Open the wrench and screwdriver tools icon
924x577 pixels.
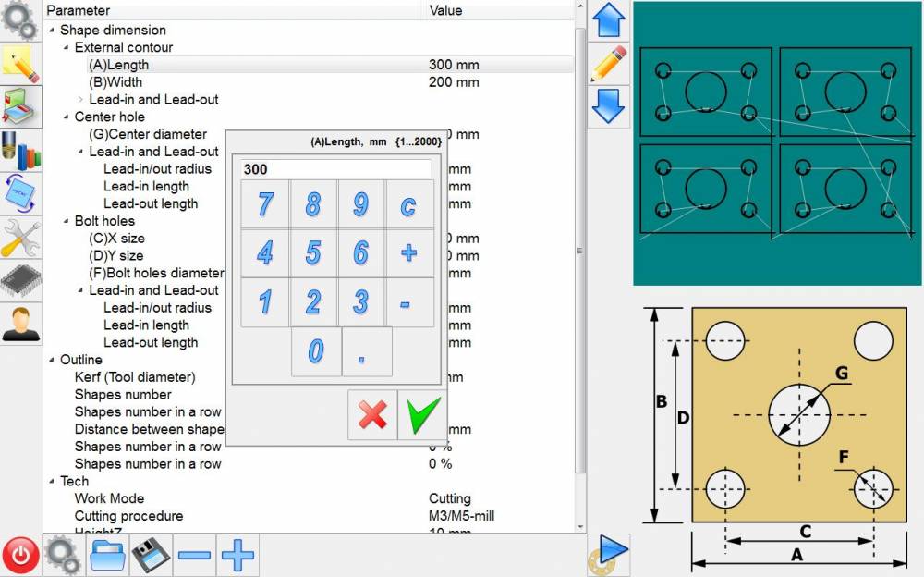coord(20,238)
